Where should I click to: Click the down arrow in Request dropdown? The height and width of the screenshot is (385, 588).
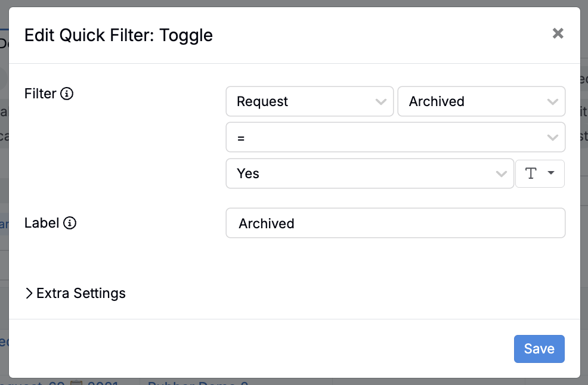380,102
